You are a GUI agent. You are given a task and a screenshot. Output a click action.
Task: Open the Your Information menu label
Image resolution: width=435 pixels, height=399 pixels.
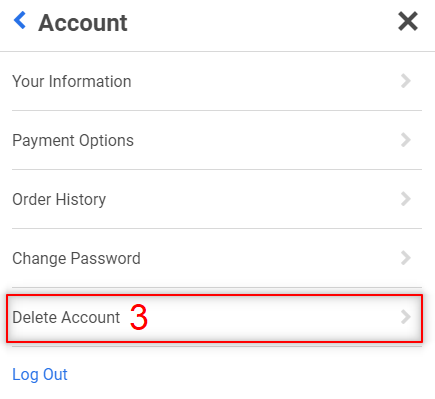(x=72, y=81)
